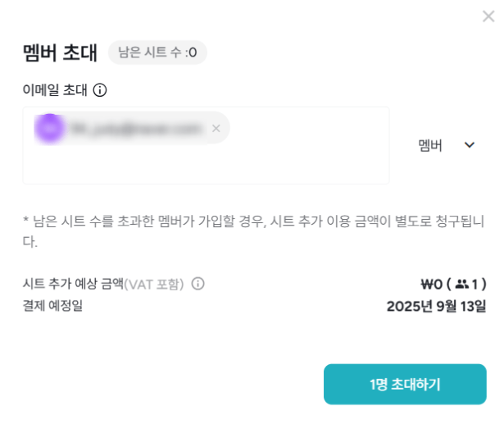Click the purple avatar in email chip
Image resolution: width=504 pixels, height=429 pixels.
[x=50, y=128]
